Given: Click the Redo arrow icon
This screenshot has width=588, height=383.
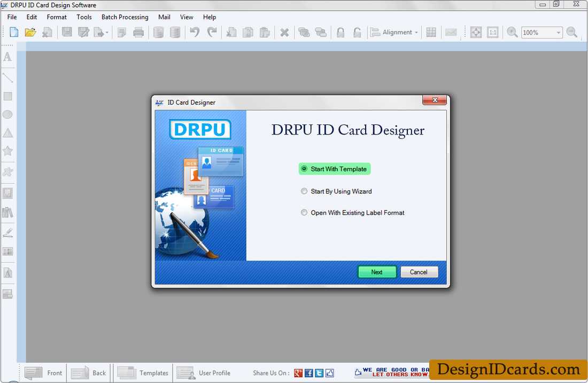Looking at the screenshot, I should tap(212, 32).
